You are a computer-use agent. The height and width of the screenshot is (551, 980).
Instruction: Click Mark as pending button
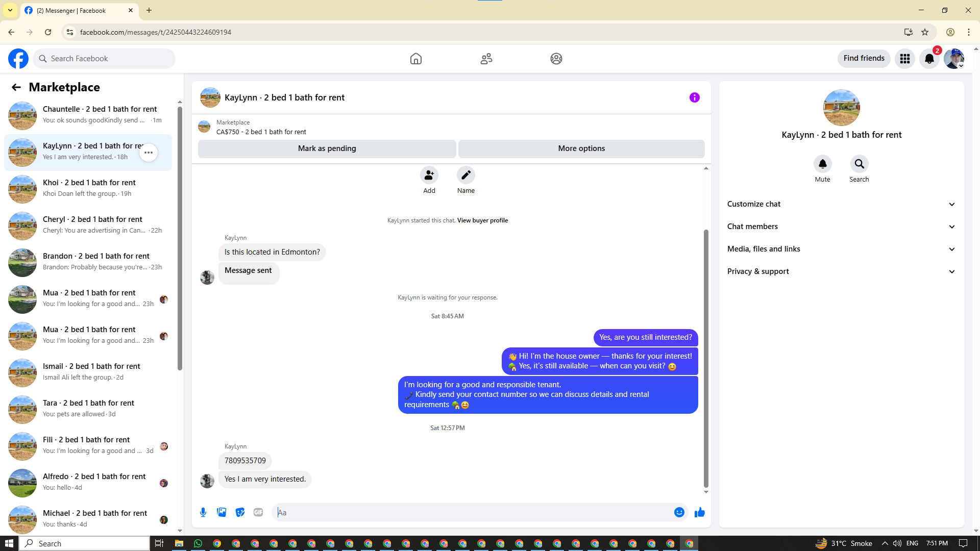point(327,148)
